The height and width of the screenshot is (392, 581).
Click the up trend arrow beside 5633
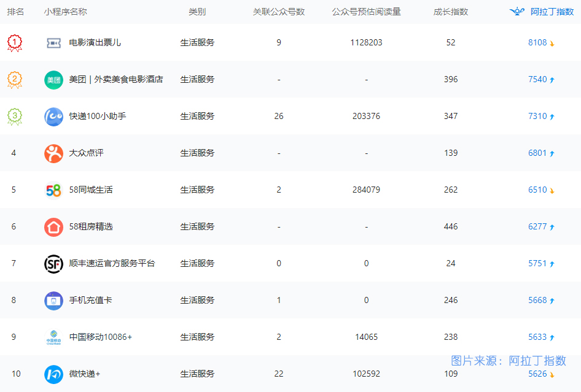[552, 337]
